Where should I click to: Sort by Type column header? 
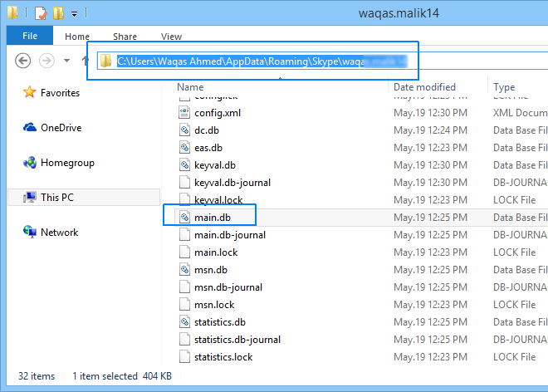pos(504,87)
